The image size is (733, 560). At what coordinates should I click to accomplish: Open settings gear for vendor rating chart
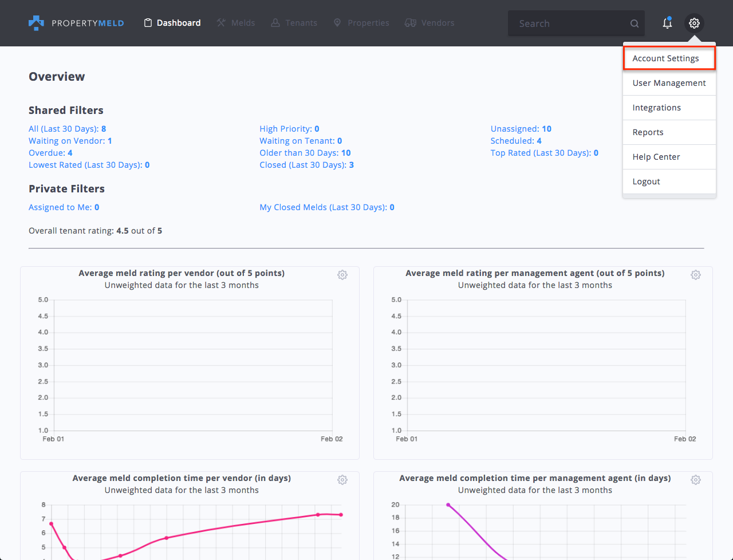[x=342, y=275]
